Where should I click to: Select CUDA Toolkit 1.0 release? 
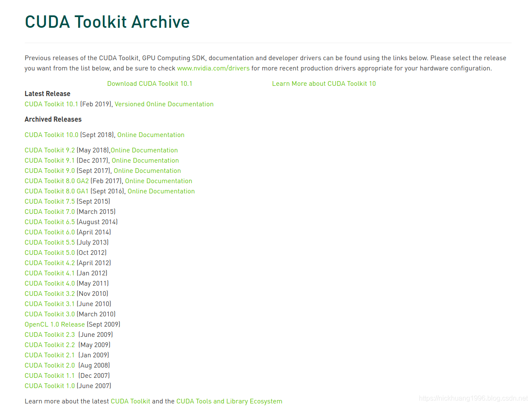[50, 386]
